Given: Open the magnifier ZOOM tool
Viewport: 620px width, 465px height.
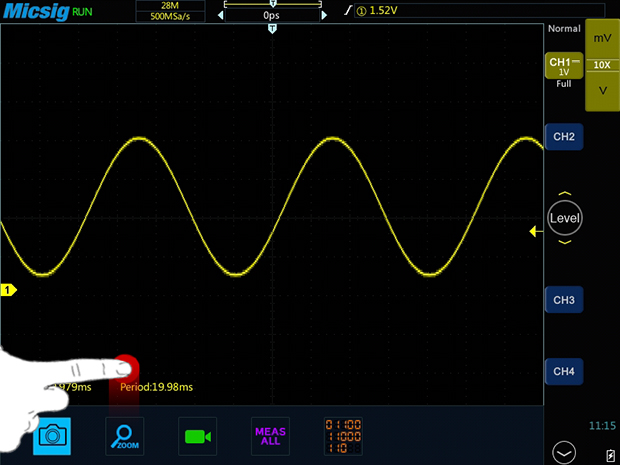Looking at the screenshot, I should [125, 436].
